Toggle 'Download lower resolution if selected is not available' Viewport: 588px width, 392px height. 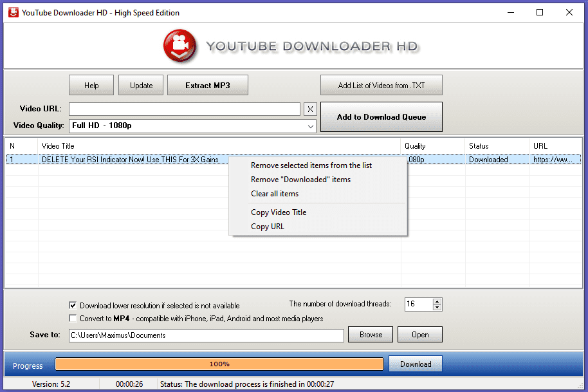pyautogui.click(x=73, y=305)
